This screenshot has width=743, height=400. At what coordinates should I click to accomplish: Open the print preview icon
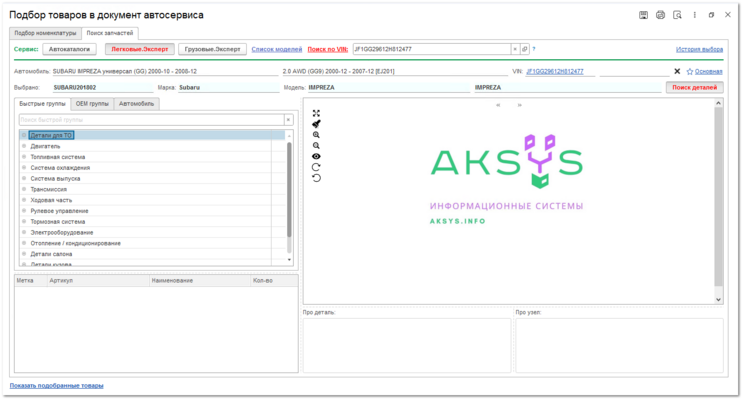[677, 15]
